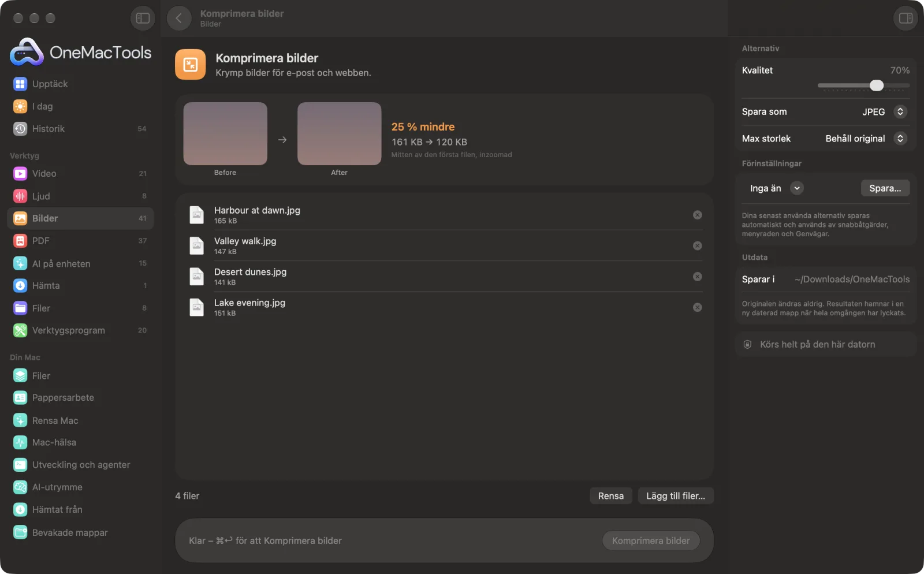The image size is (924, 574).
Task: Open Utveckling och agenter
Action: coord(80,465)
